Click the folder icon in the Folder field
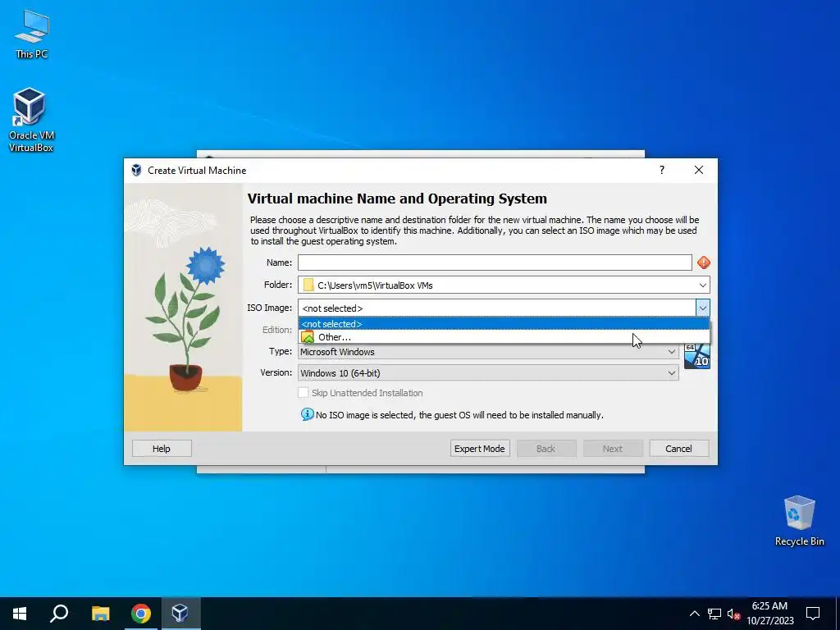The image size is (840, 630). click(308, 285)
